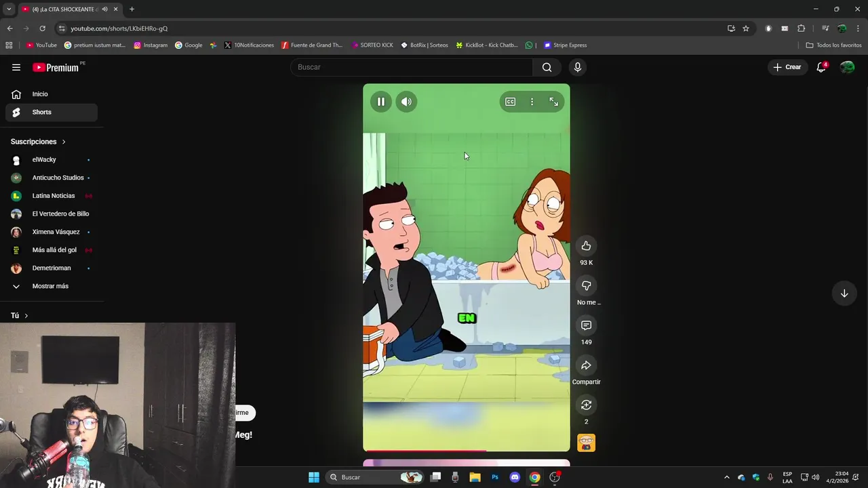Image resolution: width=868 pixels, height=488 pixels.
Task: Open the Google bookmark
Action: (189, 45)
